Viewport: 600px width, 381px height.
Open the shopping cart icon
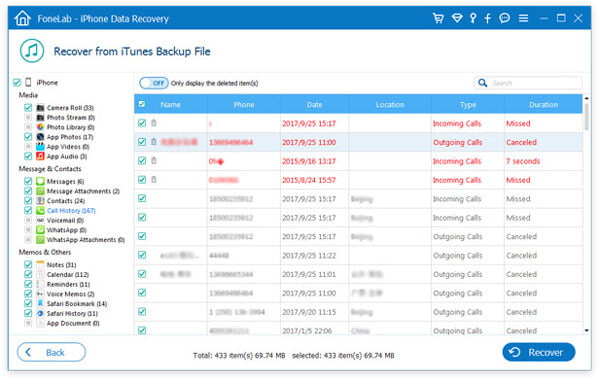pos(438,18)
